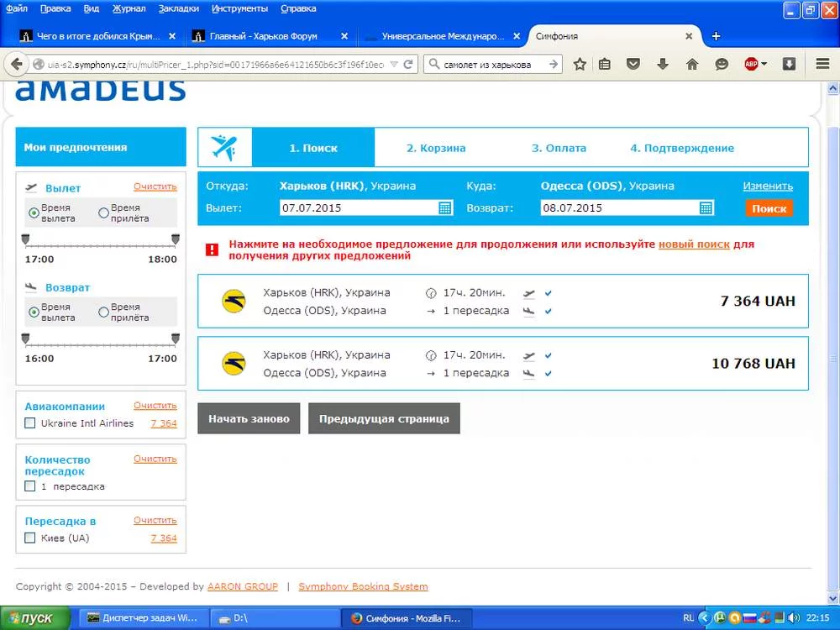The image size is (840, 630).
Task: Click the Firefox back arrow button
Action: pos(17,65)
